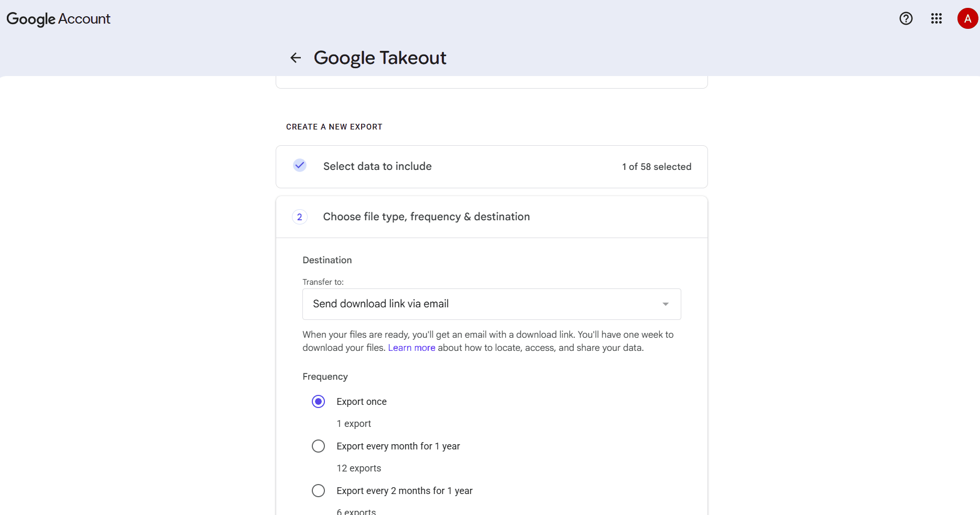Click the 12 exports text
The image size is (980, 515).
(x=359, y=468)
